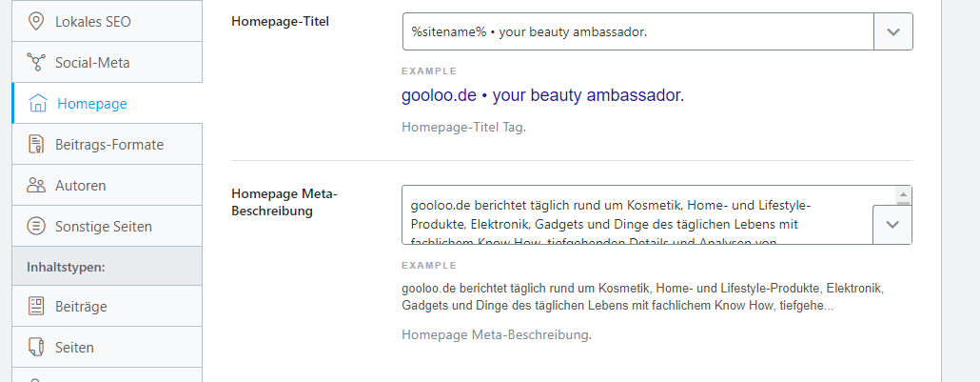Expand the Meta-Beschreibung variables dropdown arrow
The width and height of the screenshot is (980, 382).
pos(892,225)
